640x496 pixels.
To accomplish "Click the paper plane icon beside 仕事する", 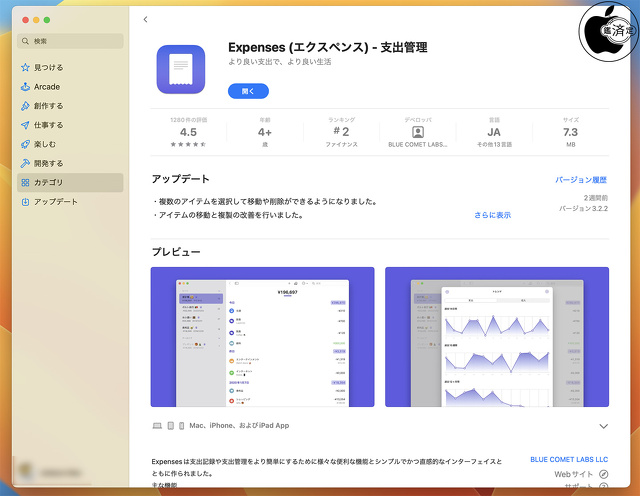I will pyautogui.click(x=25, y=125).
